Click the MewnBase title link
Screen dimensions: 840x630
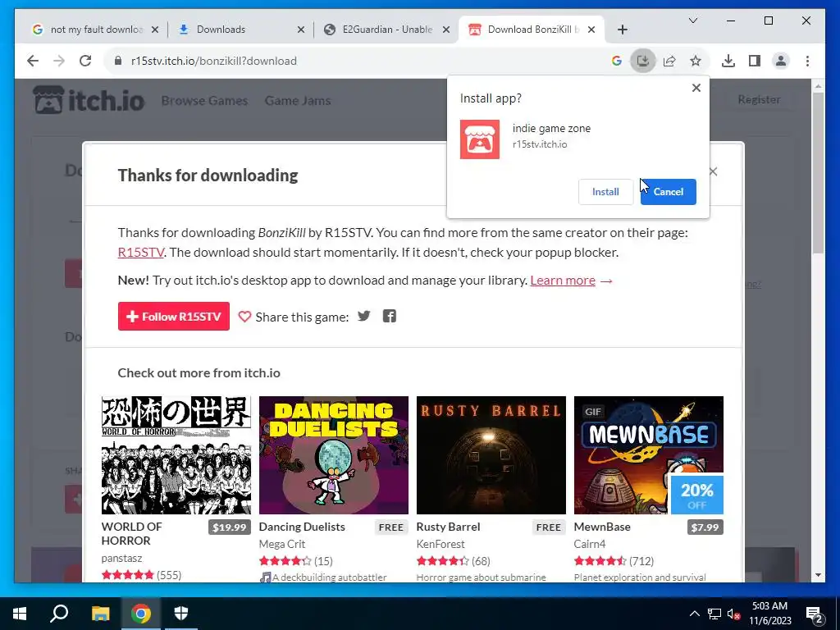point(602,527)
